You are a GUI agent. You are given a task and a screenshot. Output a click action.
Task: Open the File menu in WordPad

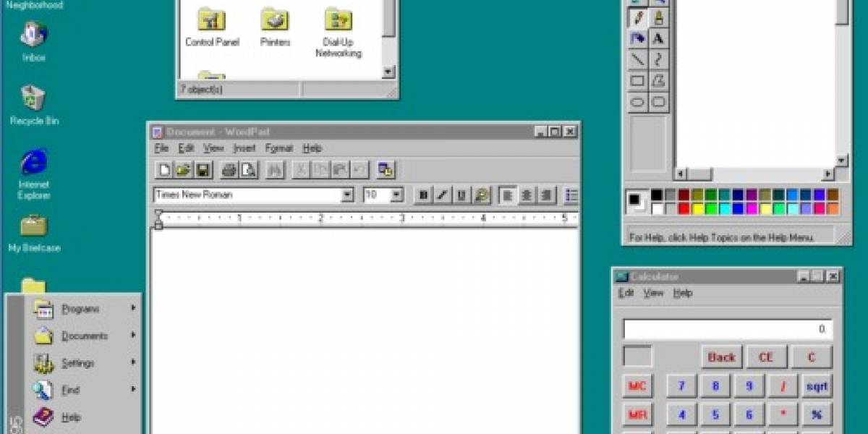[161, 148]
